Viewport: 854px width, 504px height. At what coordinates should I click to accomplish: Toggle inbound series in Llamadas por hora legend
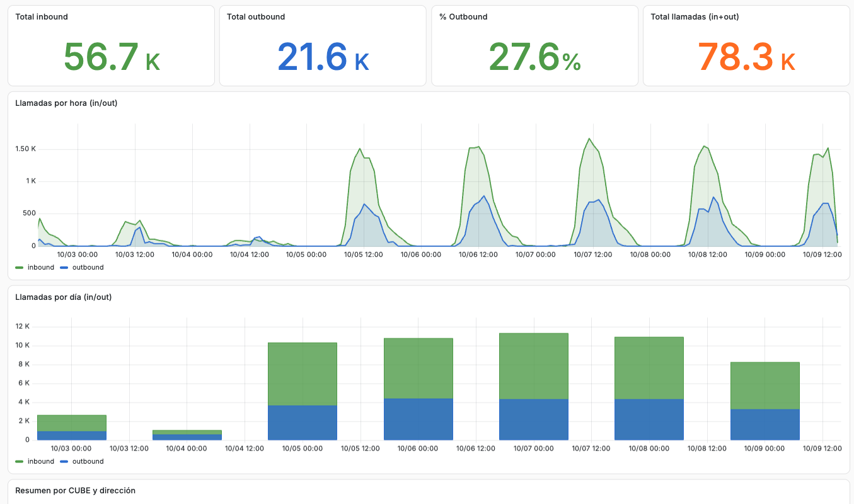[x=41, y=267]
